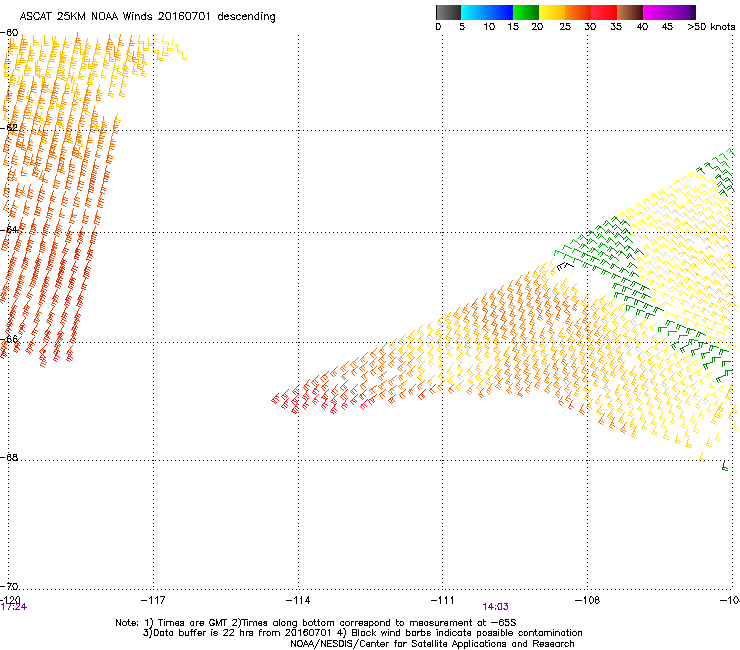The width and height of the screenshot is (740, 650).
Task: Click the '>50 knots' legend label
Action: coord(711,27)
